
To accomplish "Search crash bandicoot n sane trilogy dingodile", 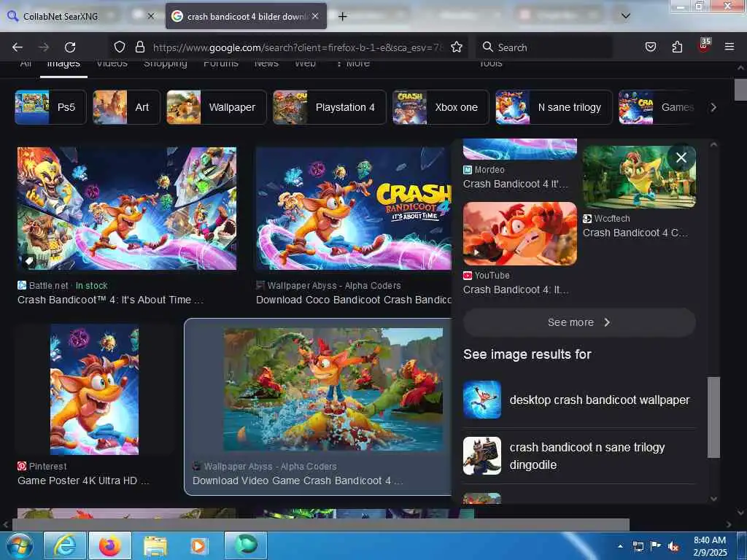I will [x=587, y=456].
